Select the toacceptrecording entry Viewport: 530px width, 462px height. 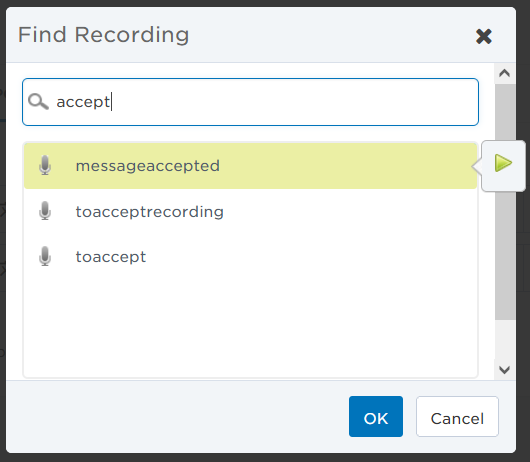click(250, 212)
